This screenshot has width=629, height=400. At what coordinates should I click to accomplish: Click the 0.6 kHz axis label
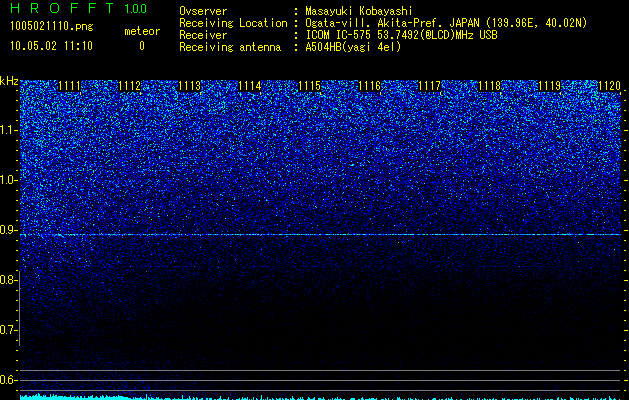click(x=8, y=380)
